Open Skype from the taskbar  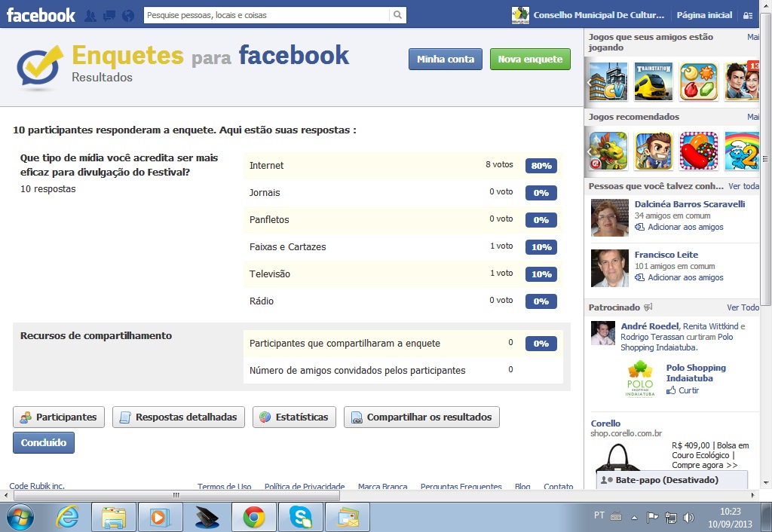301,517
